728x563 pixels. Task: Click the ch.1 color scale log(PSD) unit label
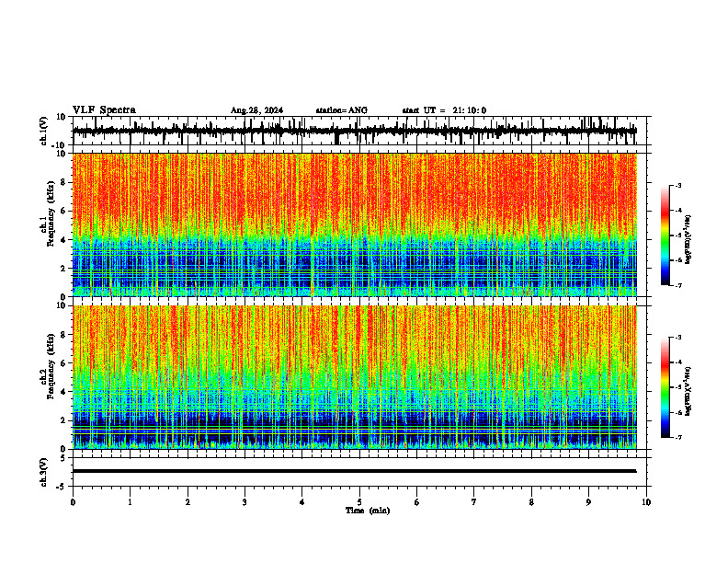(x=688, y=240)
